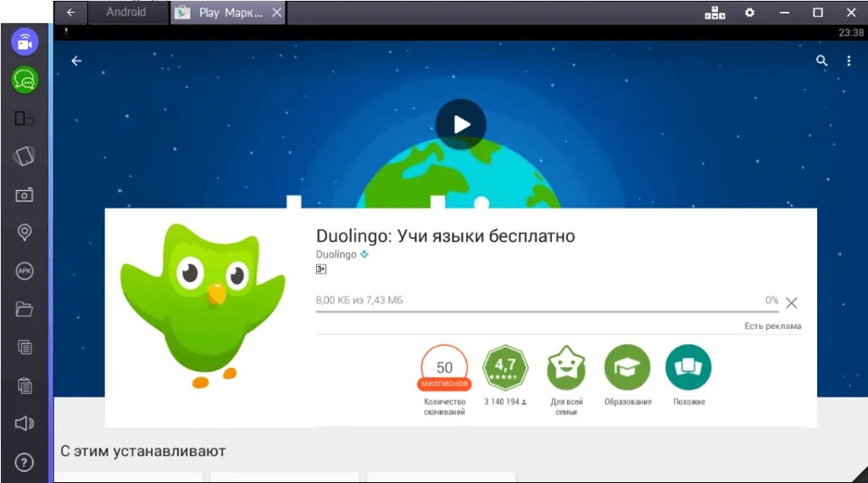Click the multi-window layout sidebar icon
The height and width of the screenshot is (483, 868).
pyautogui.click(x=24, y=119)
